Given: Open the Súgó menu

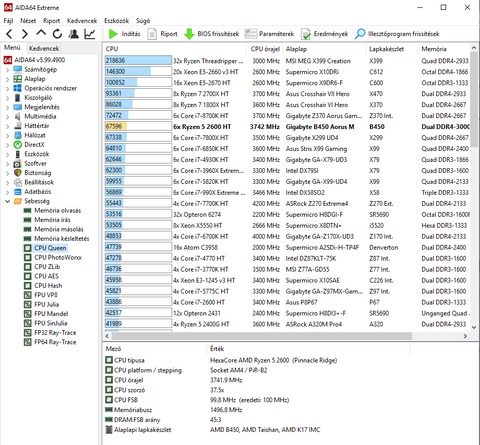Looking at the screenshot, I should 143,21.
